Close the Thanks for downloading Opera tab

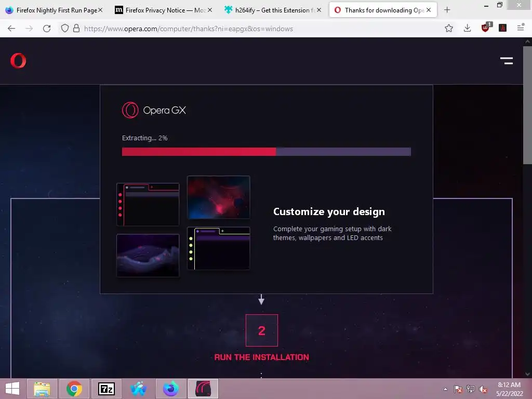429,10
